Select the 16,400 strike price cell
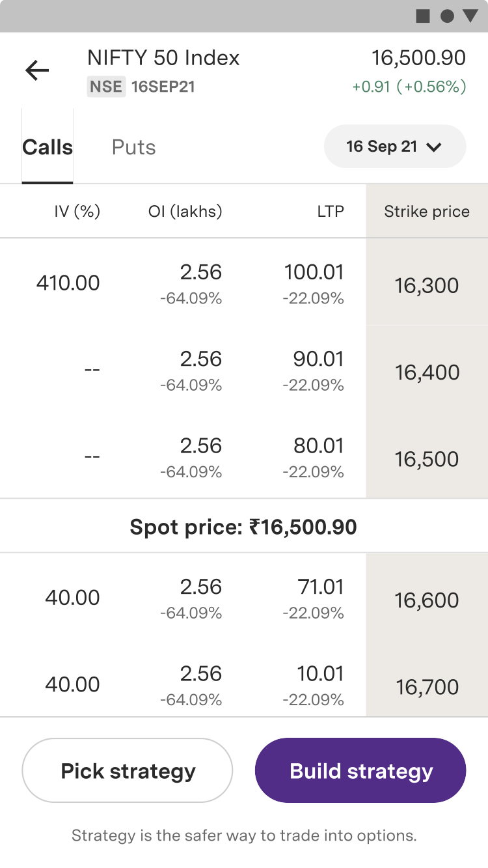Viewport: 488px width, 868px height. pos(427,372)
